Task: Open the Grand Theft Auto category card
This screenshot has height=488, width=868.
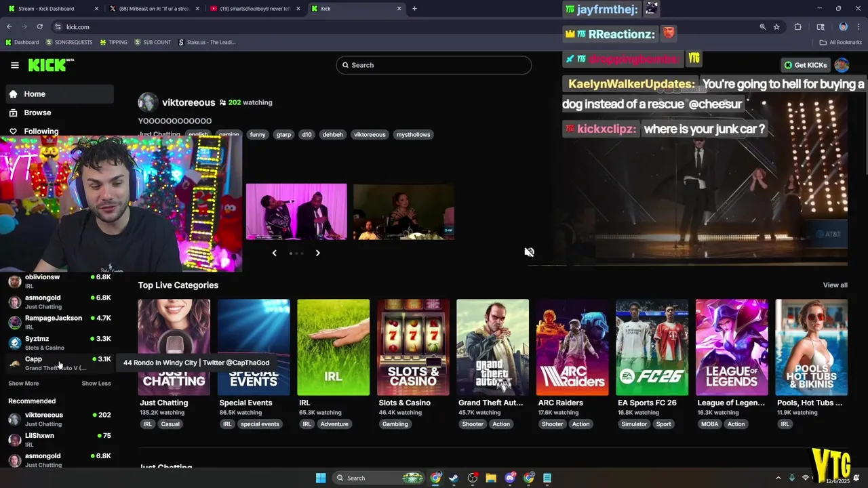Action: (492, 347)
